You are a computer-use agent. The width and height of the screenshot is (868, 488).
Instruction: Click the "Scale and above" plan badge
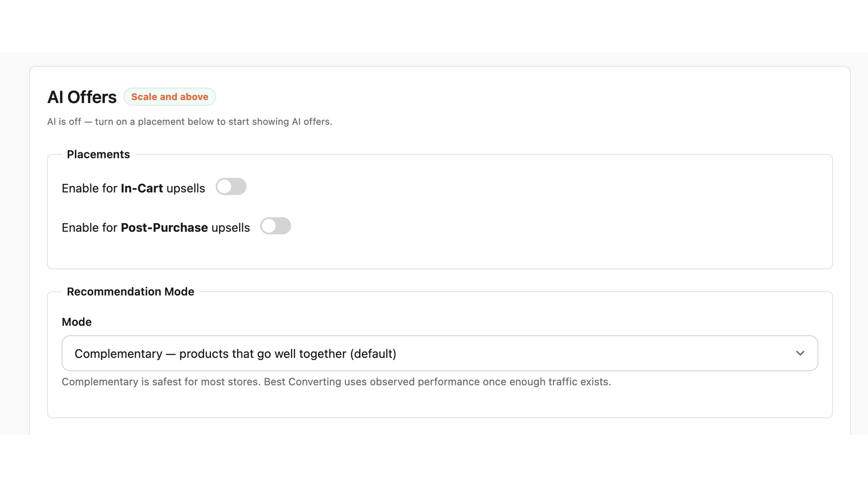point(169,97)
